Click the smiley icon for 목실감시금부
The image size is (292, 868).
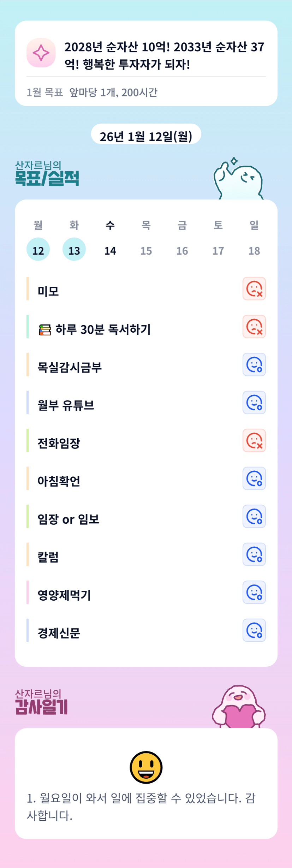tap(254, 365)
